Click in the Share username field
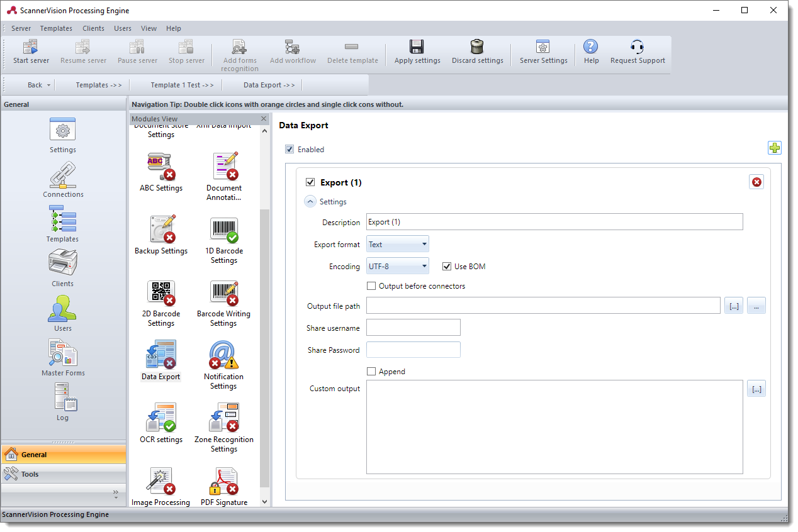798x532 pixels. [x=413, y=328]
